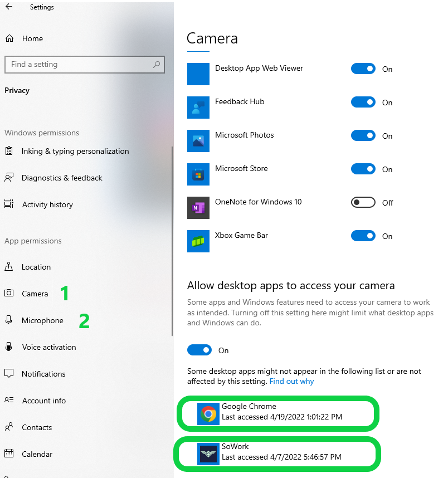Click the Google Chrome icon
Viewport: 448px width, 478px height.
[x=208, y=414]
